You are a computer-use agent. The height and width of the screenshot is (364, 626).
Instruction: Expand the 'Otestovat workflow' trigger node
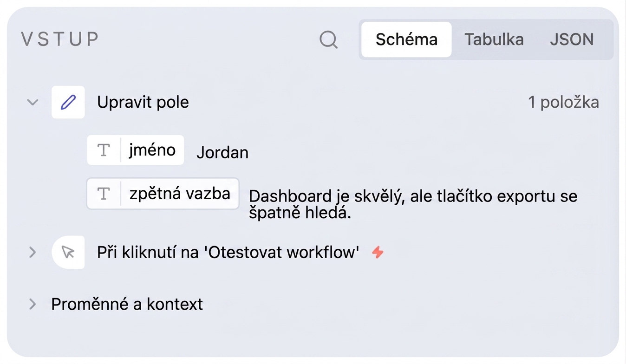[x=33, y=252]
